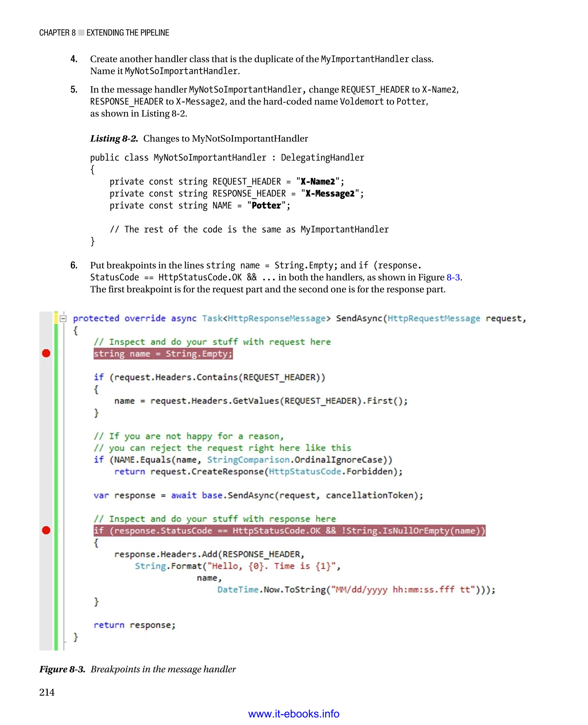Click the bold Potter string value

click(x=266, y=206)
